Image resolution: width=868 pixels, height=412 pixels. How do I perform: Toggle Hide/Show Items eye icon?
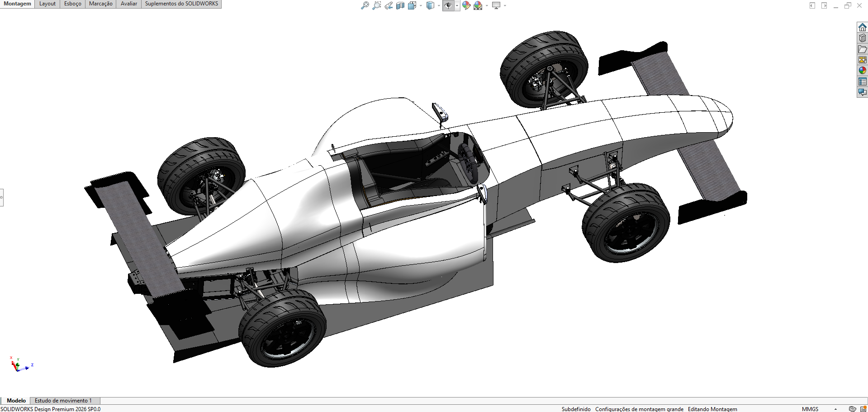point(448,5)
